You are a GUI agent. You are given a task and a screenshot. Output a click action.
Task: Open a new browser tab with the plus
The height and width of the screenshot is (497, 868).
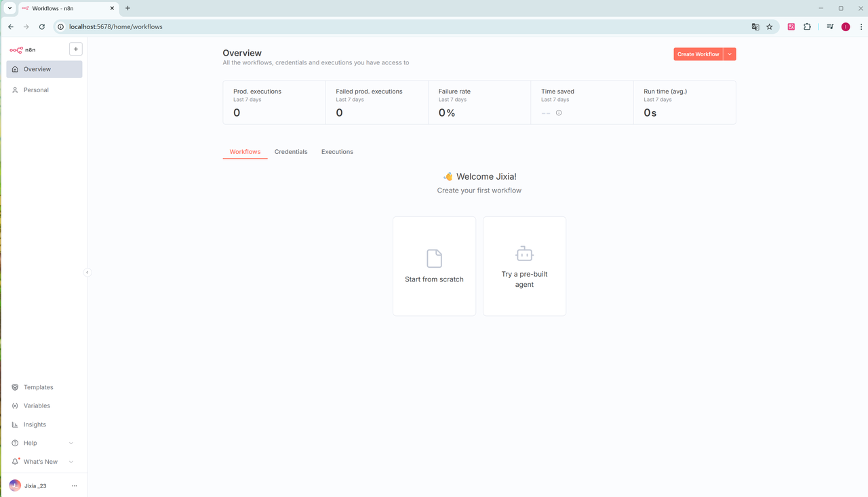pyautogui.click(x=127, y=8)
